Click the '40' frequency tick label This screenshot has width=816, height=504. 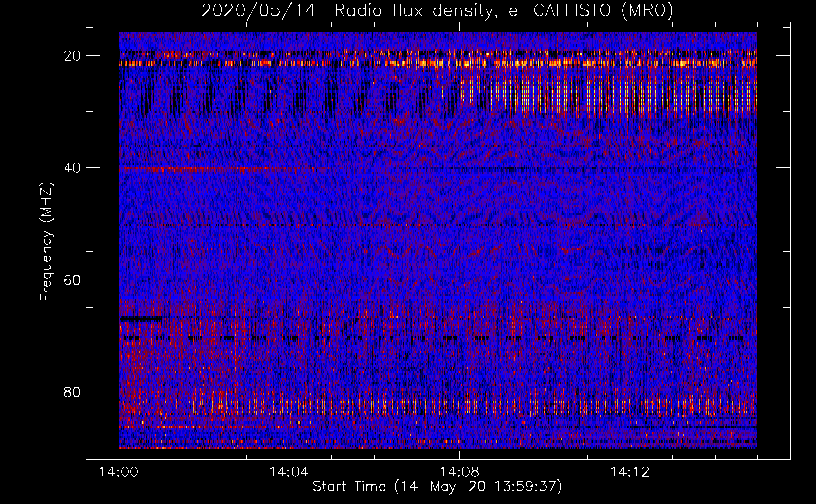pos(73,168)
